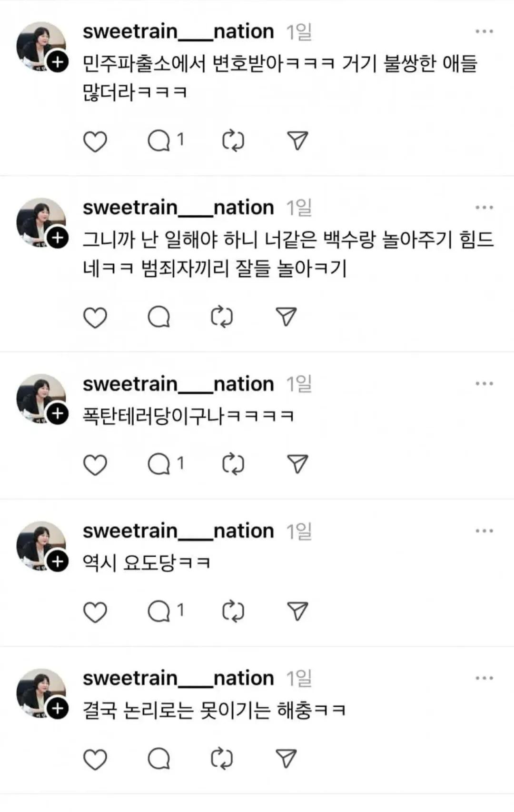514x812 pixels.
Task: Follow user via plus badge on 민주파출소 post
Action: coord(58,62)
